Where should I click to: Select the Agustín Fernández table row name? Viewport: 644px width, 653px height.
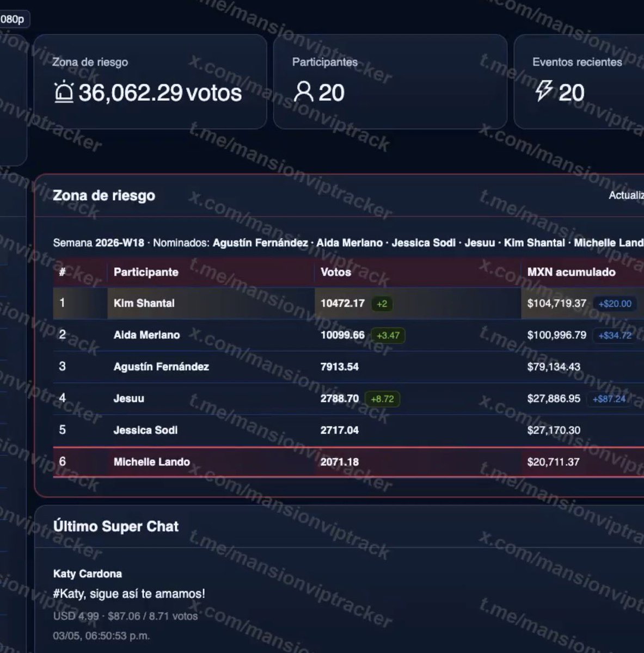(x=161, y=367)
